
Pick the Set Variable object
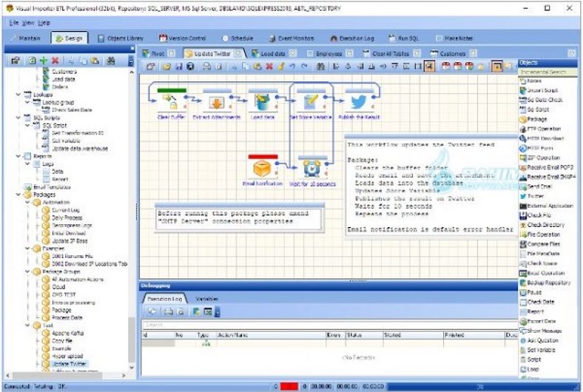[537, 350]
